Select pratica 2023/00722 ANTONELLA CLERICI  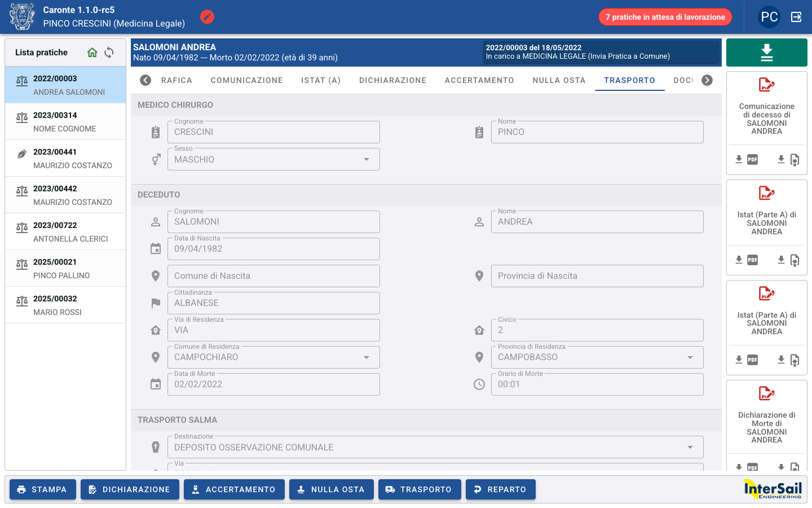[x=65, y=231]
